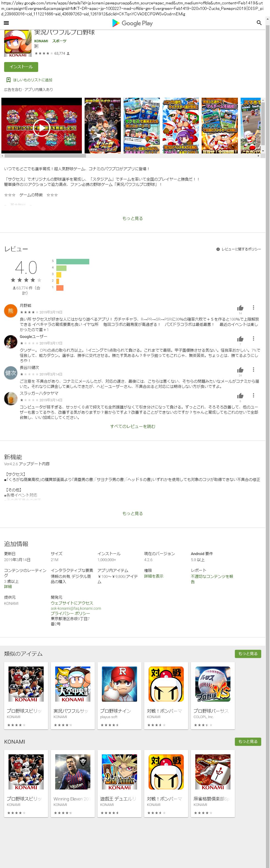
Task: Like the review by 月野熊
Action: point(240,308)
